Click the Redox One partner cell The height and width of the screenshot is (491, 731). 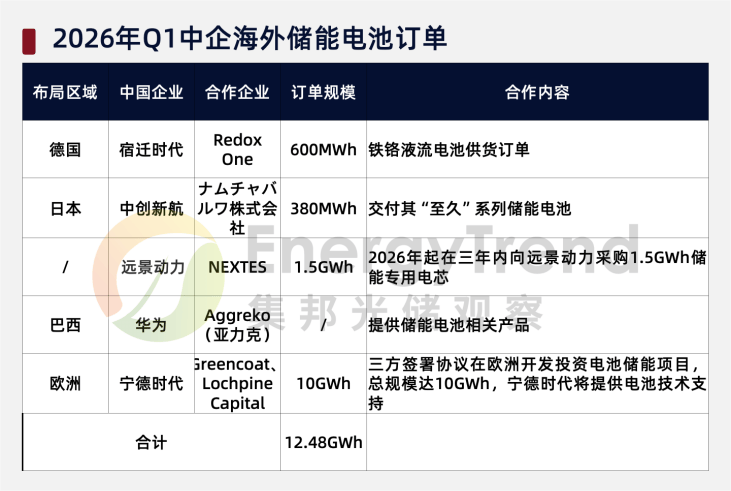(x=237, y=150)
